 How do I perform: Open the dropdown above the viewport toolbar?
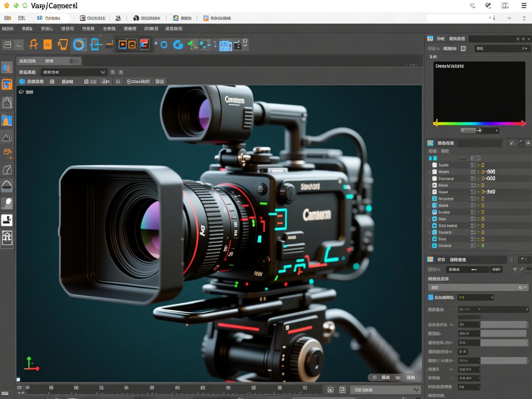[x=74, y=72]
